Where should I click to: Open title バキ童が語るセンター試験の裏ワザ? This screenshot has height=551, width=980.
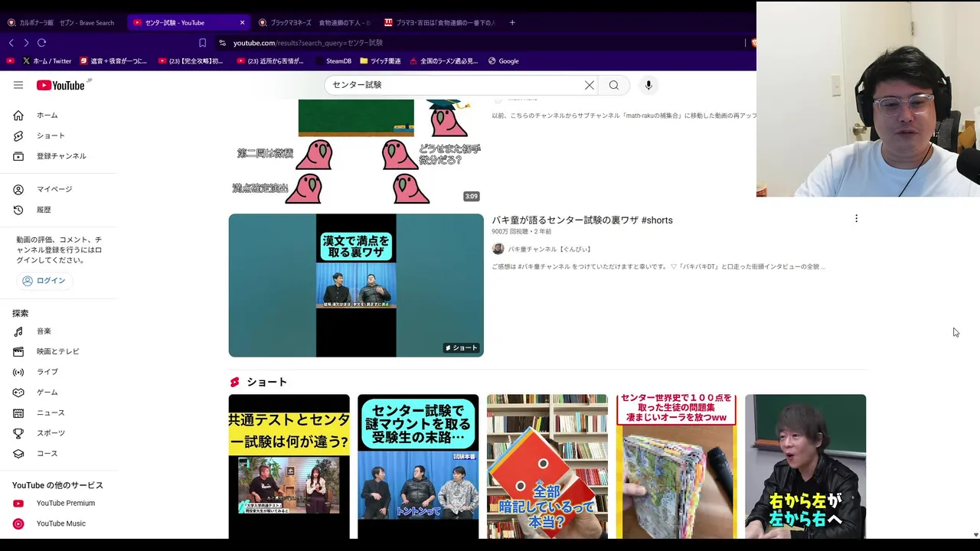(x=582, y=220)
